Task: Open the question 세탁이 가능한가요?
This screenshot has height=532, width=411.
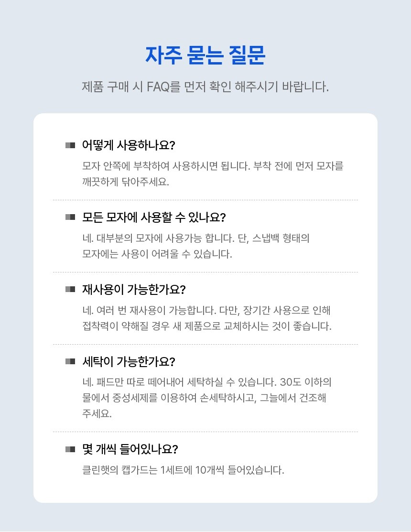Action: tap(129, 361)
